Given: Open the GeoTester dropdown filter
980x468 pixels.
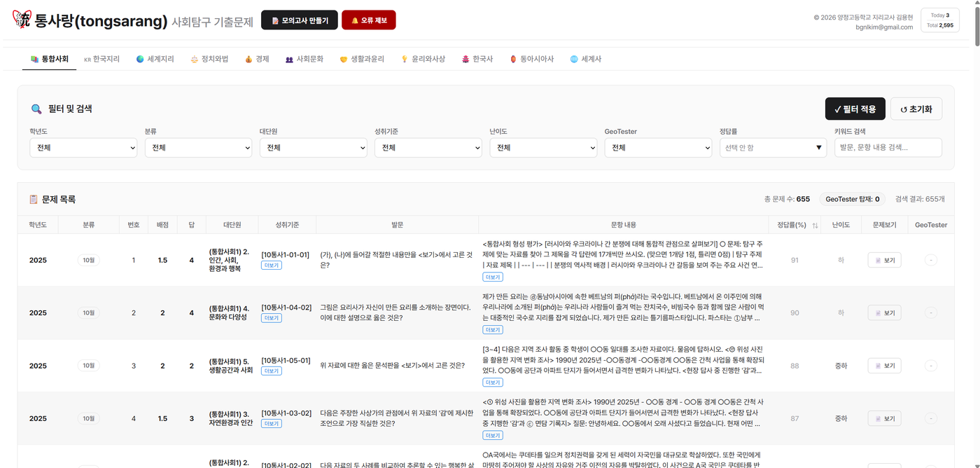Looking at the screenshot, I should (658, 148).
